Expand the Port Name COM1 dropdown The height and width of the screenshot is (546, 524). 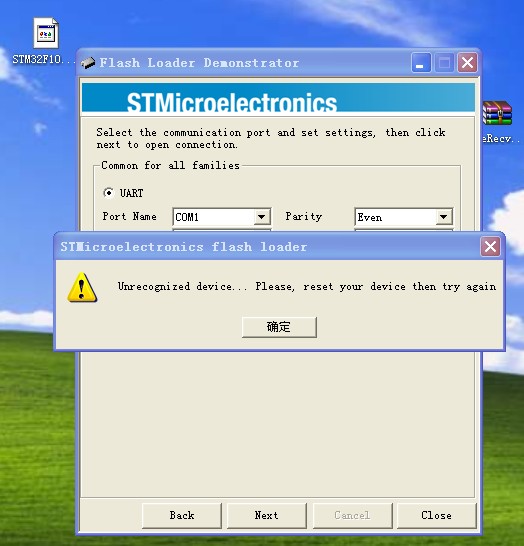pyautogui.click(x=262, y=217)
